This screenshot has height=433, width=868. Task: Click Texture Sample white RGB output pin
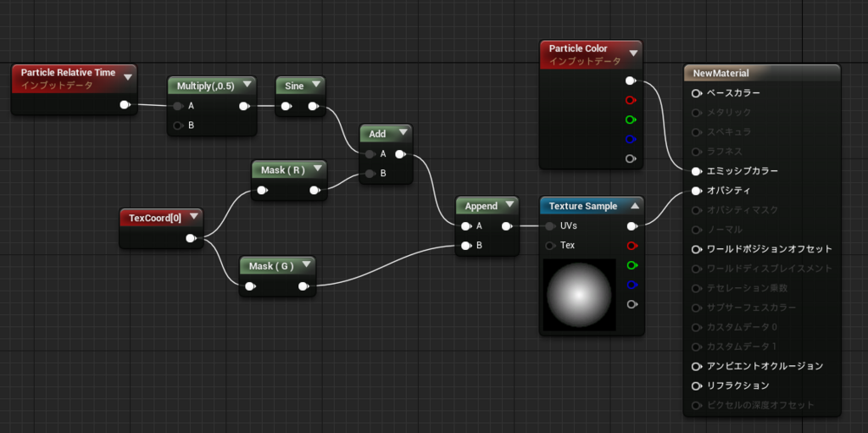(632, 226)
